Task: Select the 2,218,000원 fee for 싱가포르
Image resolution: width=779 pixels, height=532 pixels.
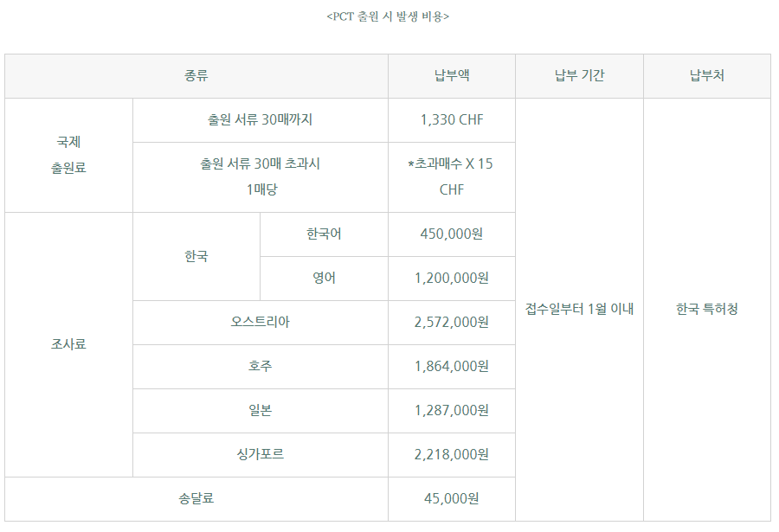Action: (x=452, y=455)
